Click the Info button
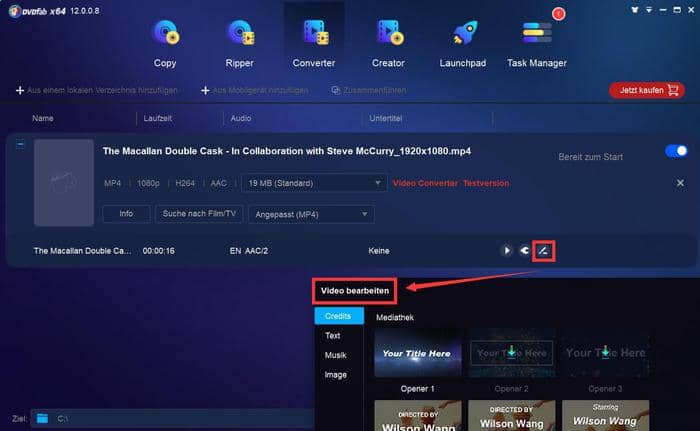This screenshot has width=700, height=431. coord(126,213)
